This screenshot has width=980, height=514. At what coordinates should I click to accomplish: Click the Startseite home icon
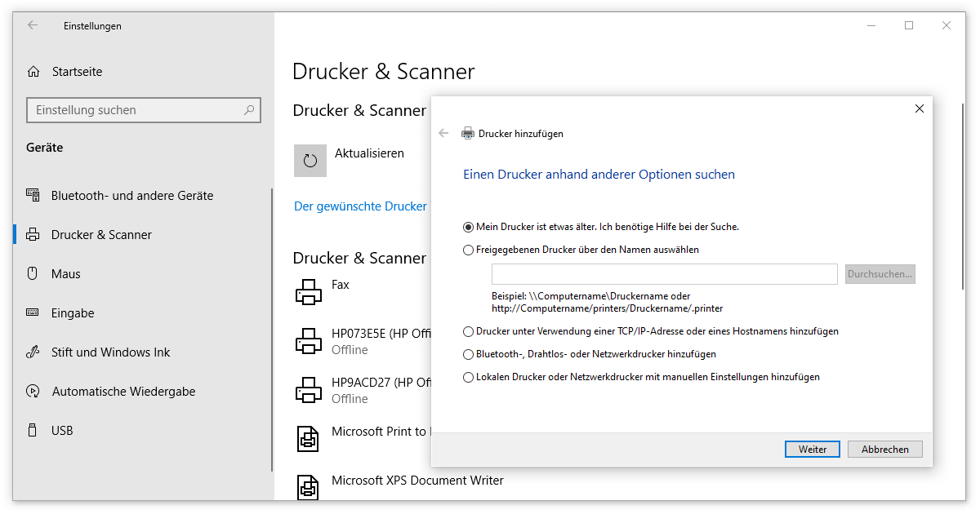(x=33, y=71)
